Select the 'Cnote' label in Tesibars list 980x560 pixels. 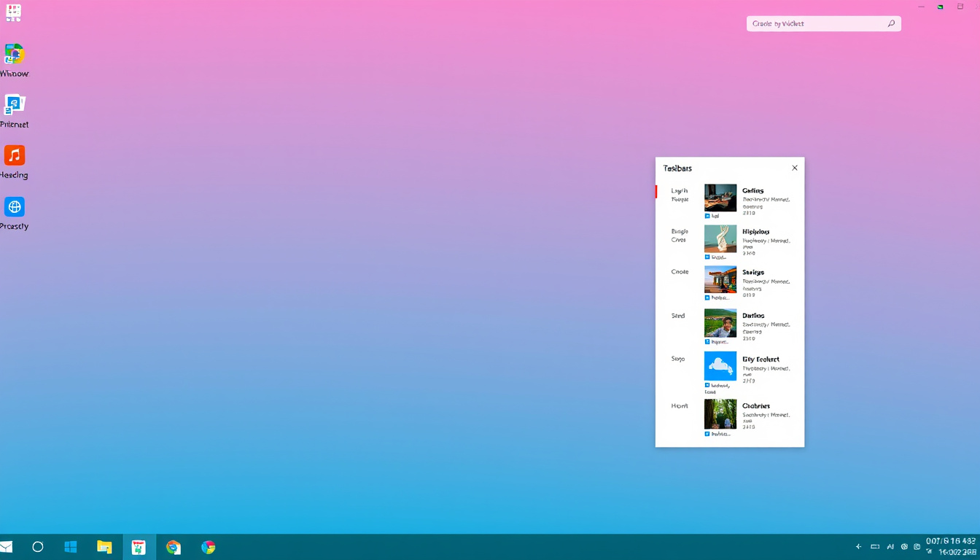[x=680, y=271]
